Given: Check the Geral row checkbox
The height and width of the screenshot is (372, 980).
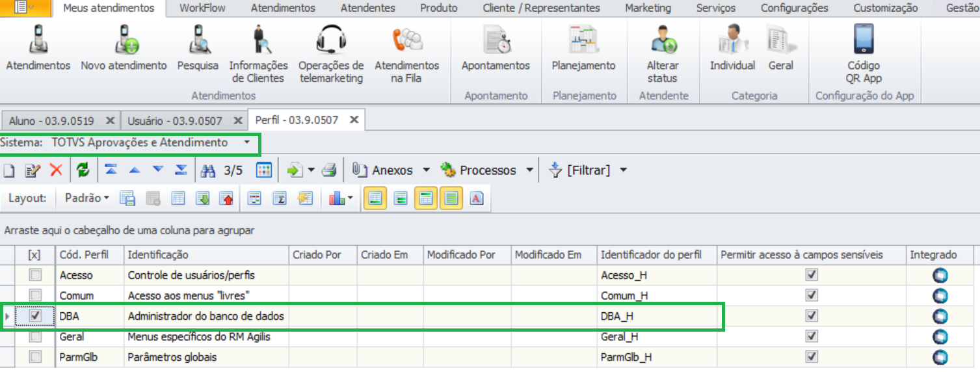Looking at the screenshot, I should (x=35, y=336).
